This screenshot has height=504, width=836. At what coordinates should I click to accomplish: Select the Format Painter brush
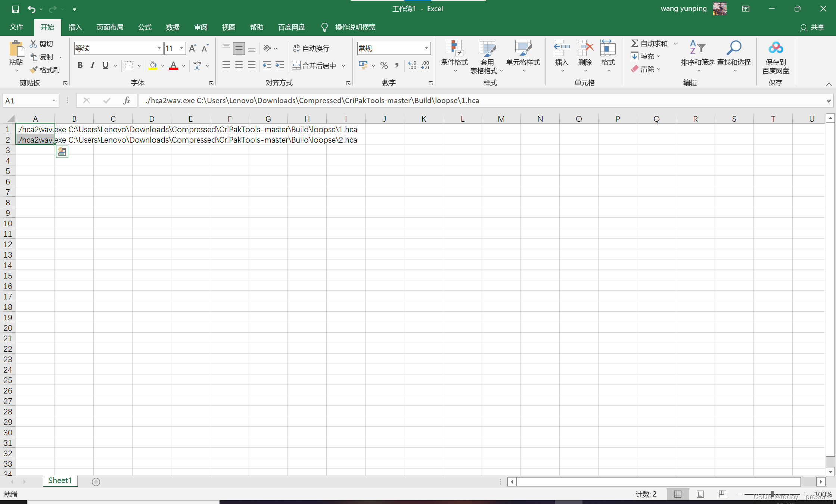(x=34, y=70)
